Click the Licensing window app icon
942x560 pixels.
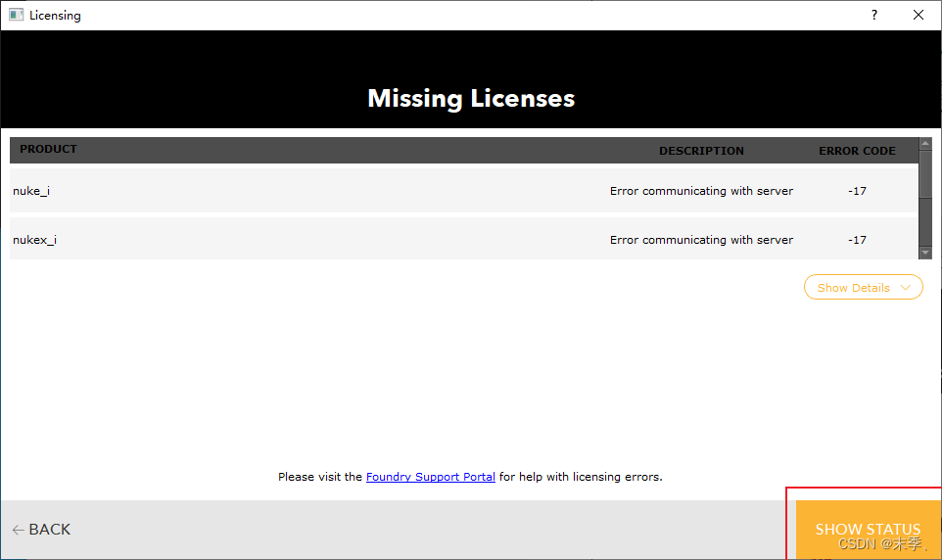coord(17,15)
